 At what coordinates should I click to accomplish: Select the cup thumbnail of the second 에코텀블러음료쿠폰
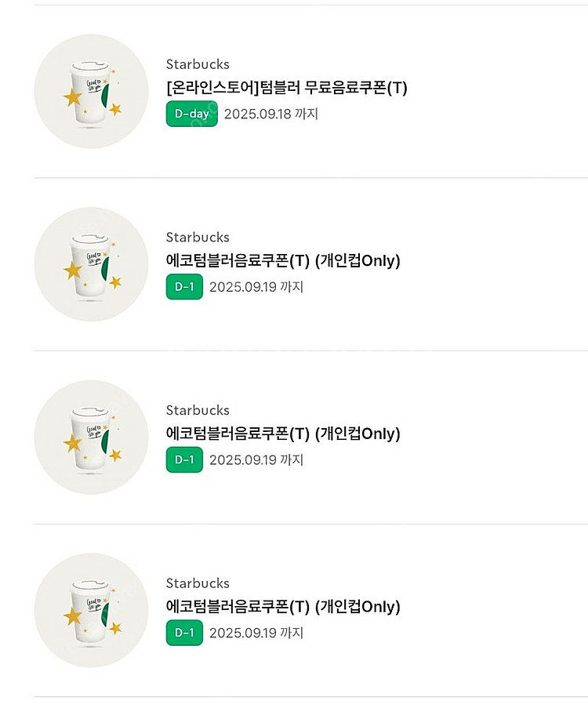tap(91, 438)
